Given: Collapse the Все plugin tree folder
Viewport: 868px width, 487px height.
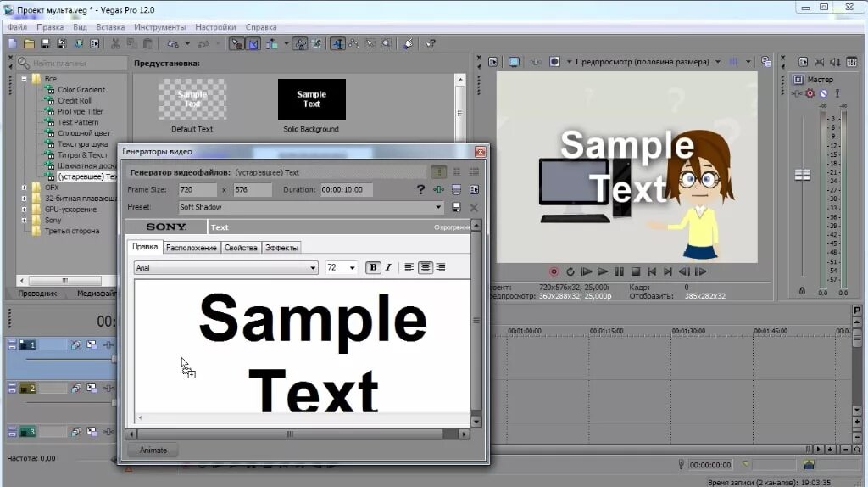Looking at the screenshot, I should tap(25, 79).
